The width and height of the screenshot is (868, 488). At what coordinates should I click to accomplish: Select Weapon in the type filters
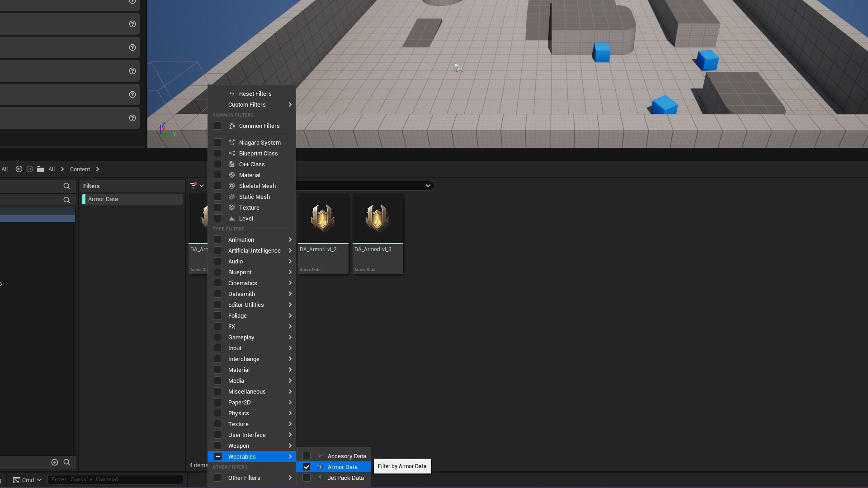tap(239, 446)
